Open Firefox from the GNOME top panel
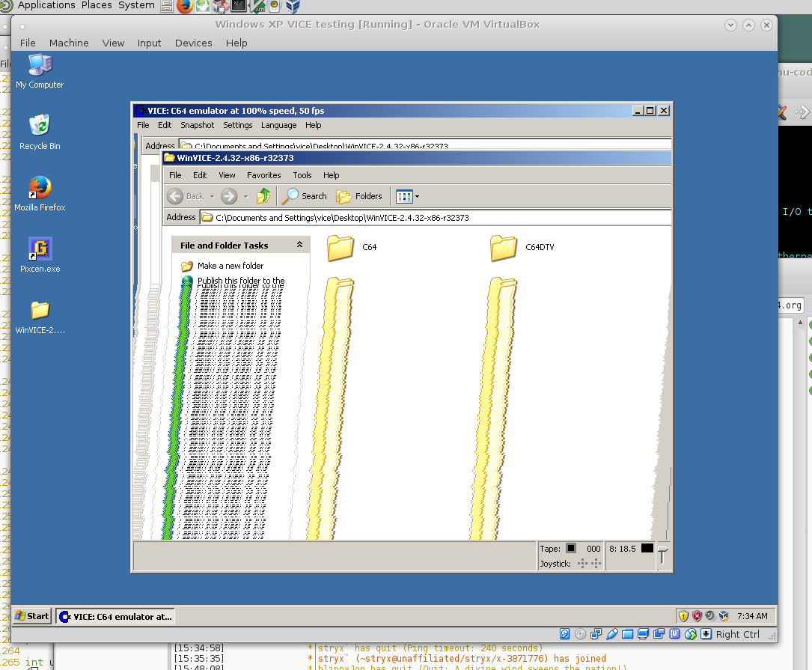 185,6
